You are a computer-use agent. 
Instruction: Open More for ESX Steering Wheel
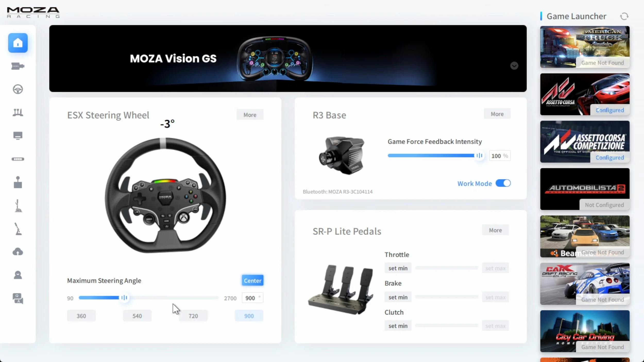250,115
